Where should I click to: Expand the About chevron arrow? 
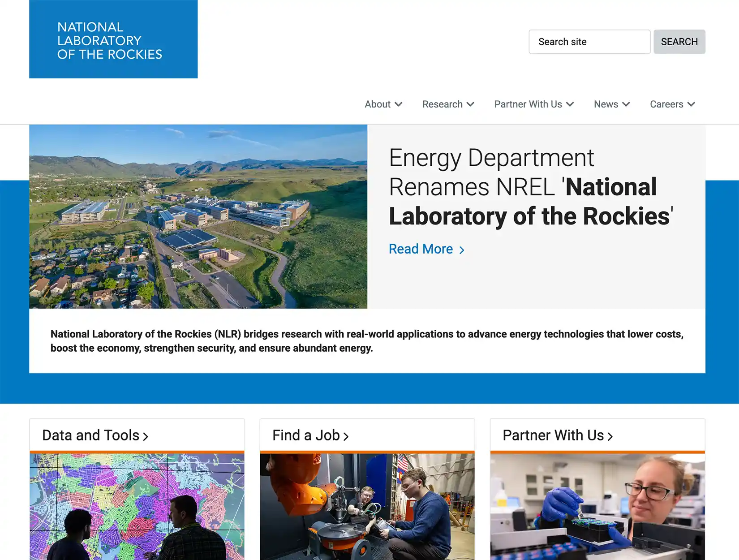point(398,104)
